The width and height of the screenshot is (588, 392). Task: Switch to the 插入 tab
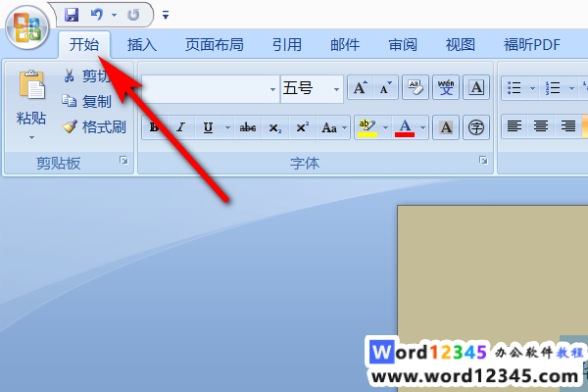coord(142,45)
